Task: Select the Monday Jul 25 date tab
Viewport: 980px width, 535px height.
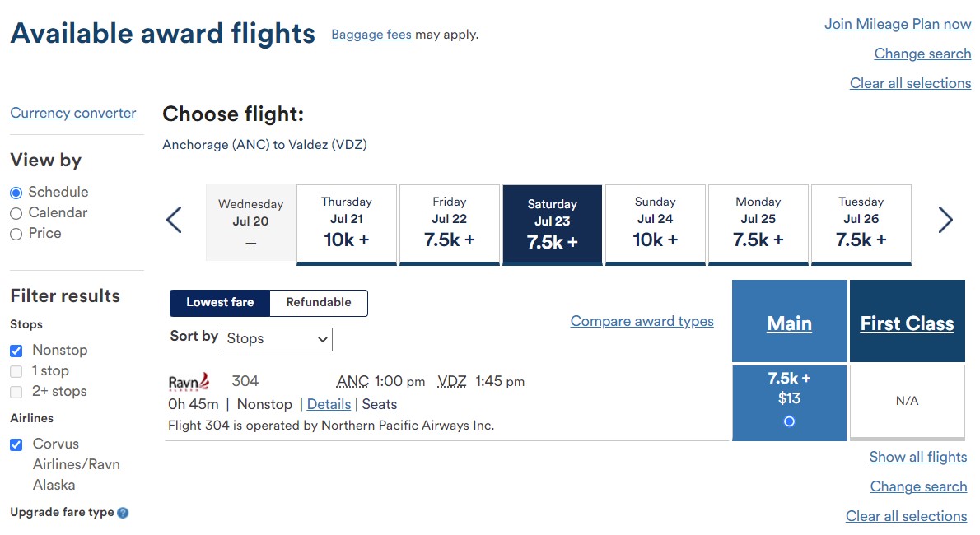Action: click(758, 224)
